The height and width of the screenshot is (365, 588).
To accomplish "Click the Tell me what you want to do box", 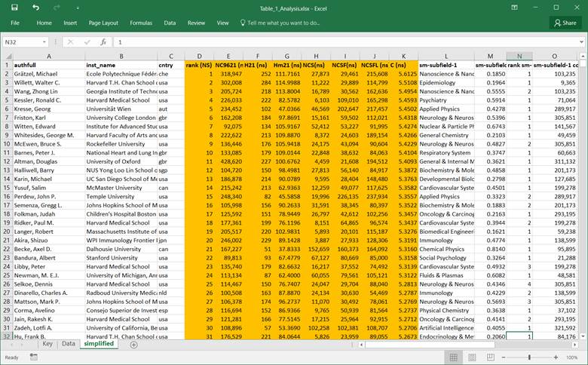I will [x=280, y=23].
